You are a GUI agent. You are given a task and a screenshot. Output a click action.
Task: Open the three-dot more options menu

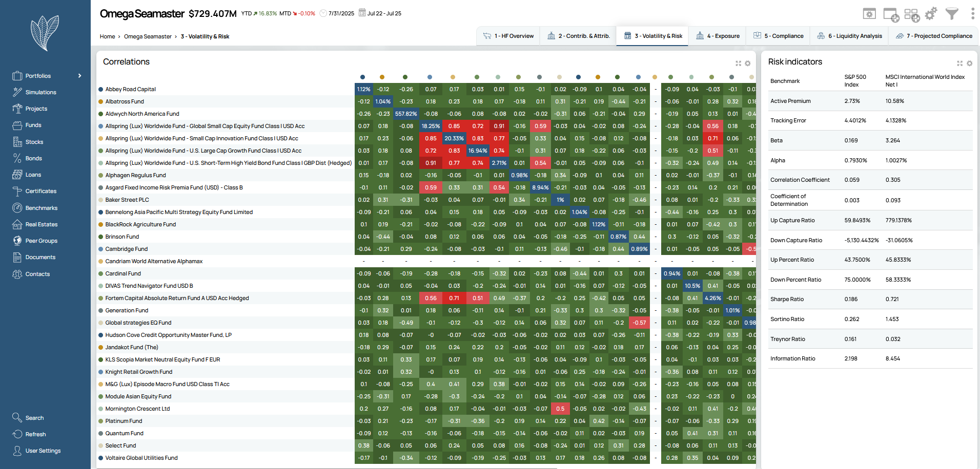[x=972, y=14]
